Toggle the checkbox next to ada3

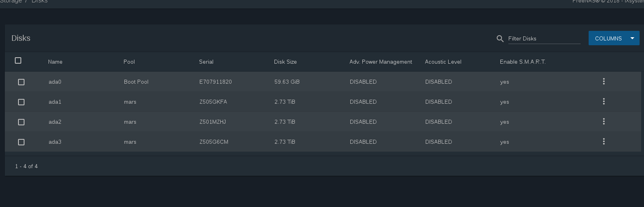pos(21,142)
